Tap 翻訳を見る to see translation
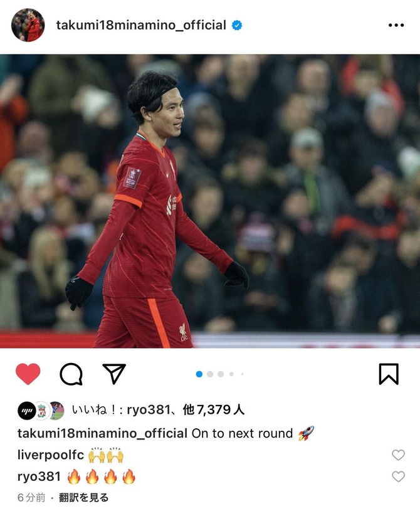 [84, 497]
